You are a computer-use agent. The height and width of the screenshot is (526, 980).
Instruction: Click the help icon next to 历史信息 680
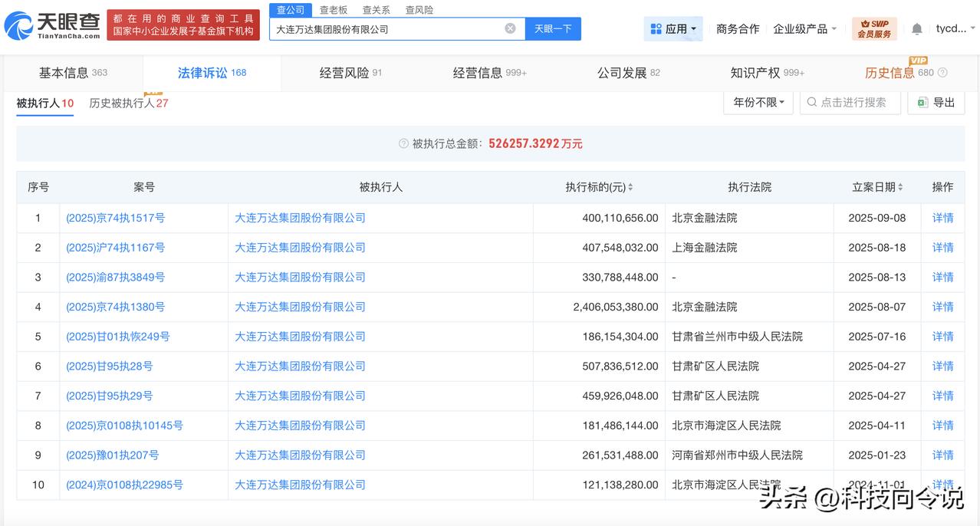point(942,73)
